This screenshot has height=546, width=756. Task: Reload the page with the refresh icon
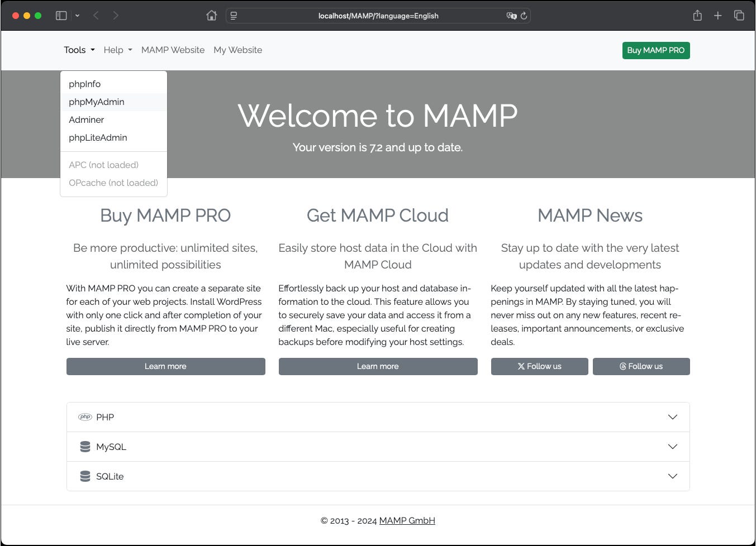tap(524, 16)
